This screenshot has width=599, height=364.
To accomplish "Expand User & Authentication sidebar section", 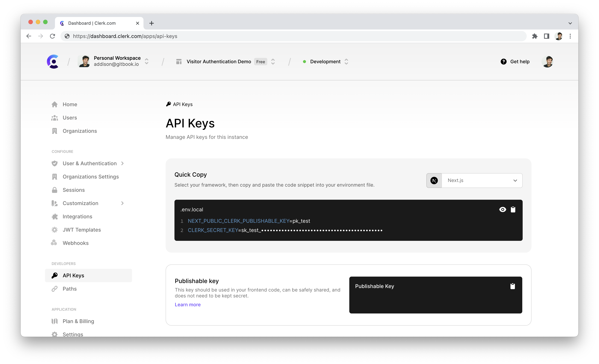I will pyautogui.click(x=89, y=163).
